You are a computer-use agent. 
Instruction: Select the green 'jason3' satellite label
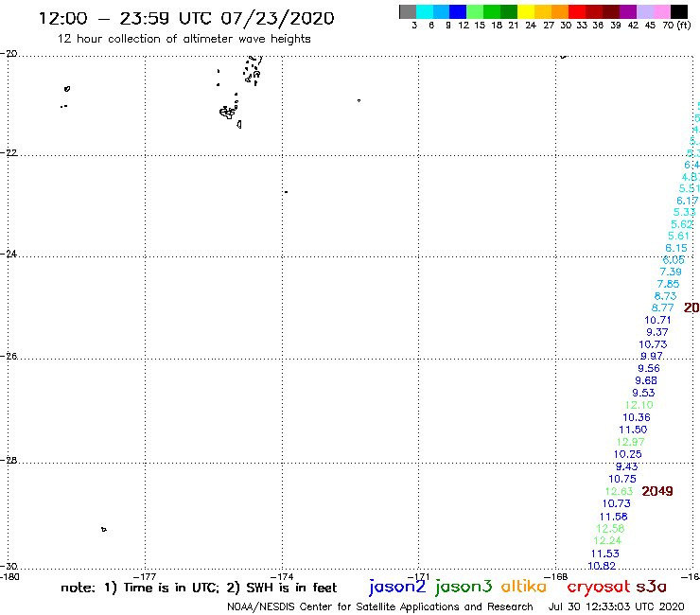click(464, 588)
